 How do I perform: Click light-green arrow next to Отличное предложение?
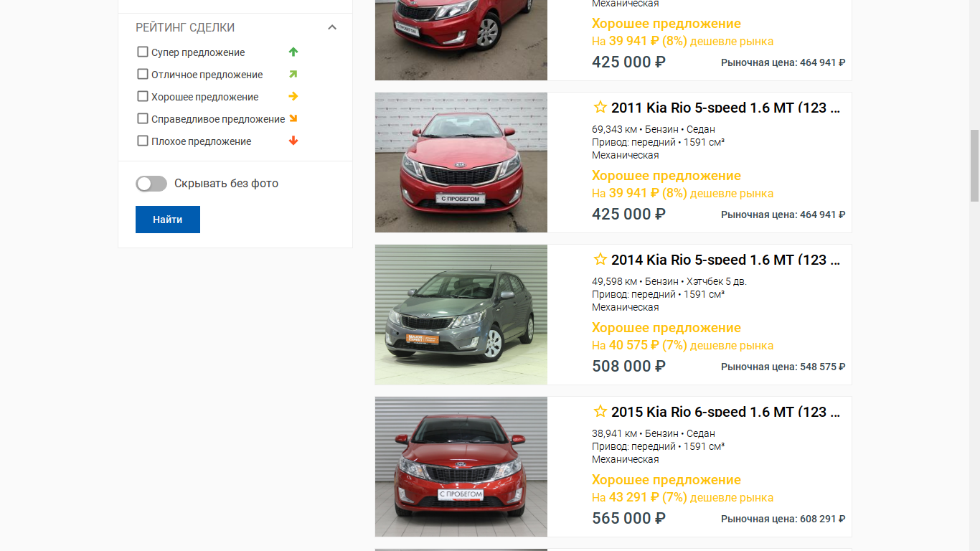coord(293,74)
